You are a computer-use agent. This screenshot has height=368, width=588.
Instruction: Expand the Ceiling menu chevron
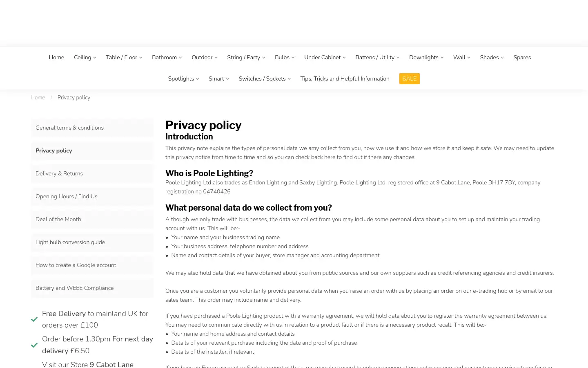click(x=95, y=58)
